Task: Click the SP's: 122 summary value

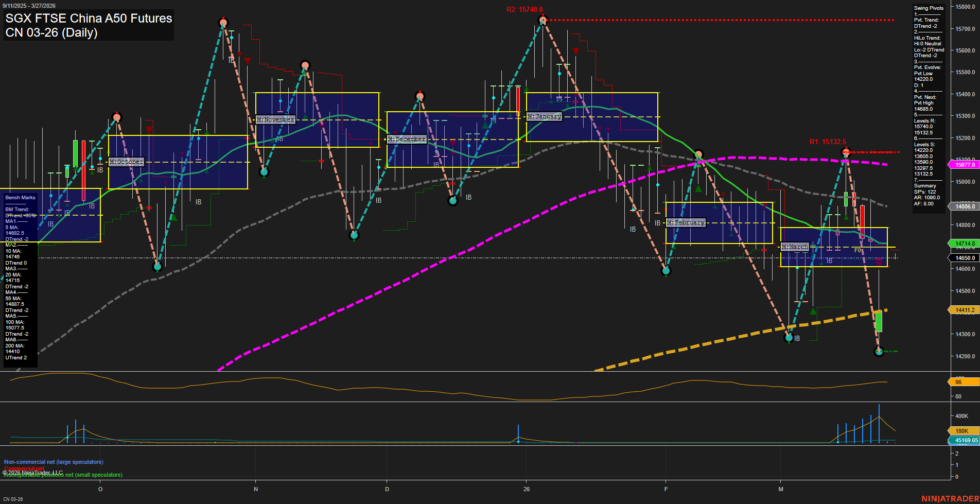Action: pyautogui.click(x=925, y=192)
